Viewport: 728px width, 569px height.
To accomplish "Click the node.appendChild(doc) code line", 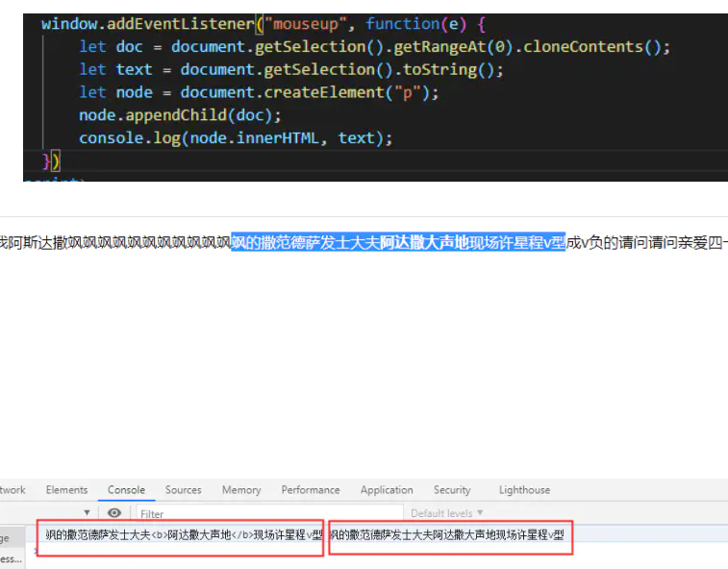I will click(180, 115).
